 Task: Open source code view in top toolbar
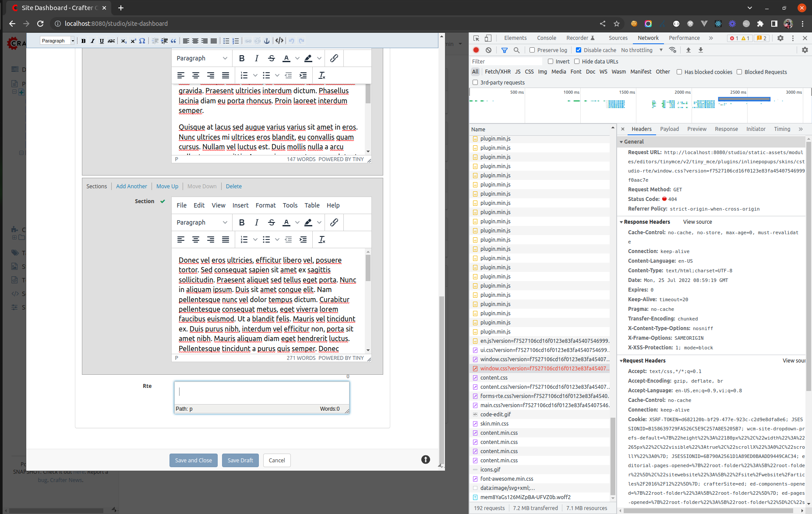[x=279, y=41]
